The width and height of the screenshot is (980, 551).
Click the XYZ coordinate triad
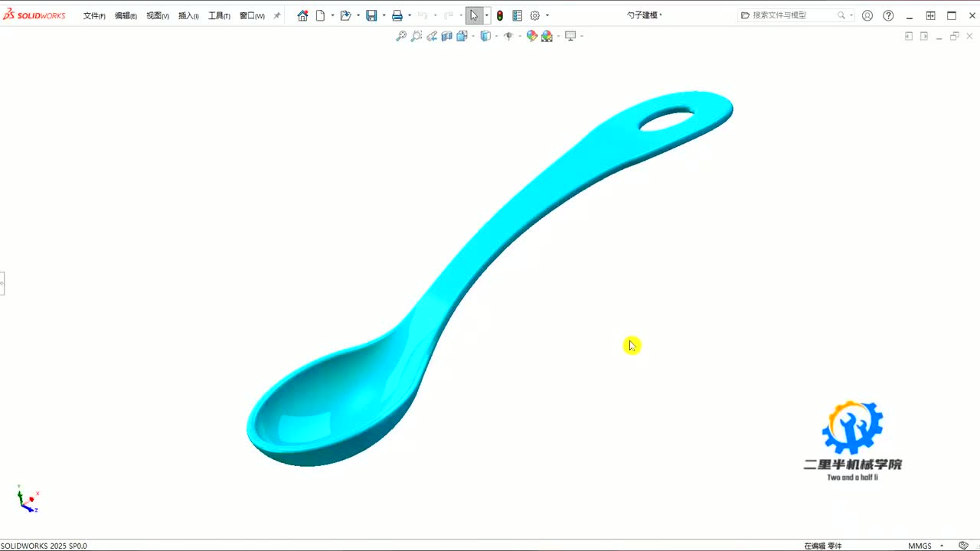click(28, 500)
